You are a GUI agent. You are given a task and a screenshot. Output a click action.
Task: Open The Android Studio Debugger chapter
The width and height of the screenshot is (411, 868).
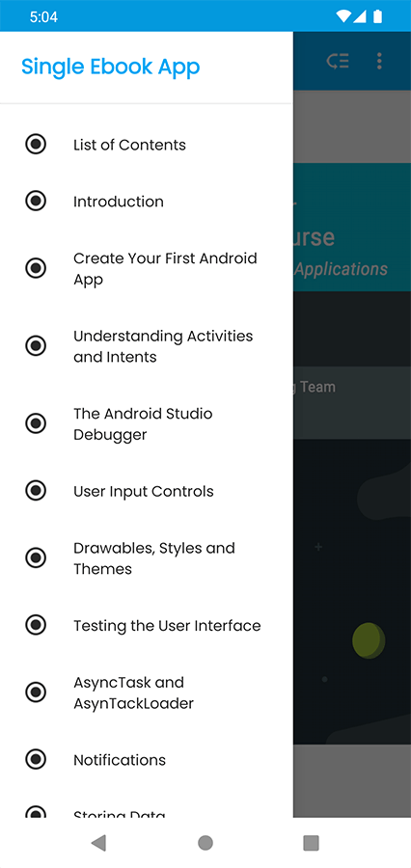(147, 423)
